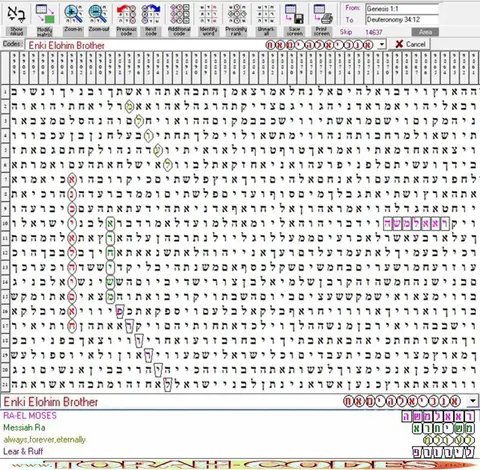
Task: Run the Proximity rank tool
Action: (236, 19)
